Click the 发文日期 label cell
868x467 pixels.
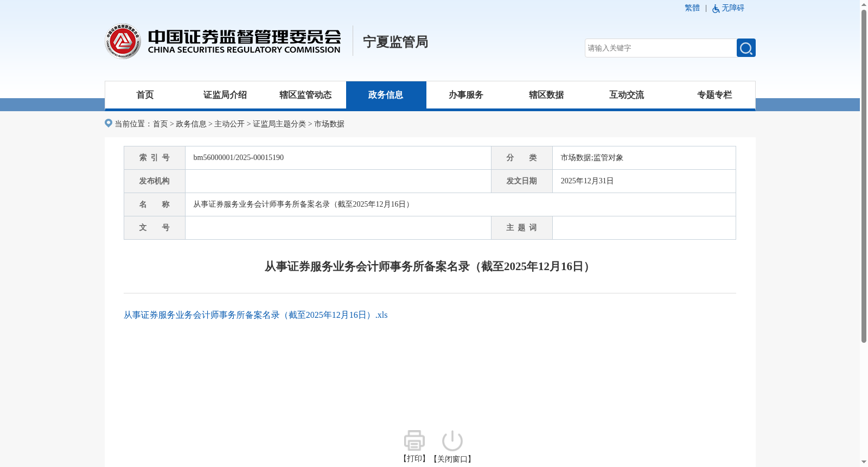[522, 181]
